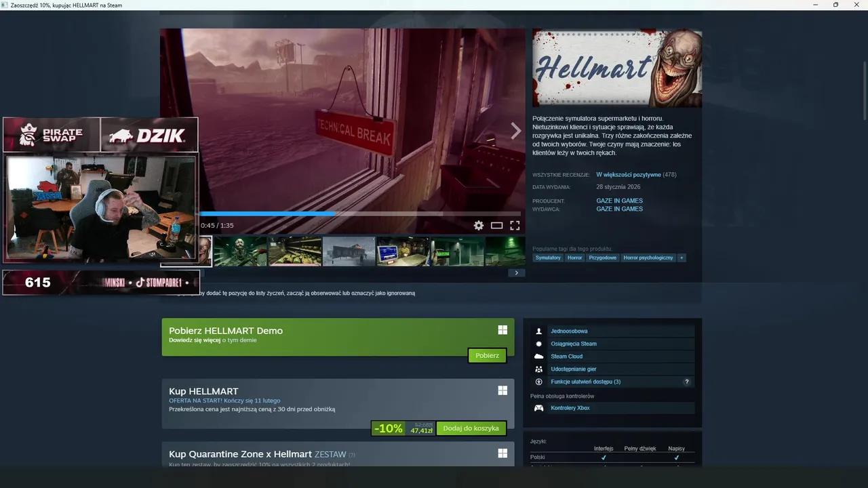This screenshot has width=868, height=488.
Task: Click Windows icon on HELLMART Demo box
Action: pos(502,330)
